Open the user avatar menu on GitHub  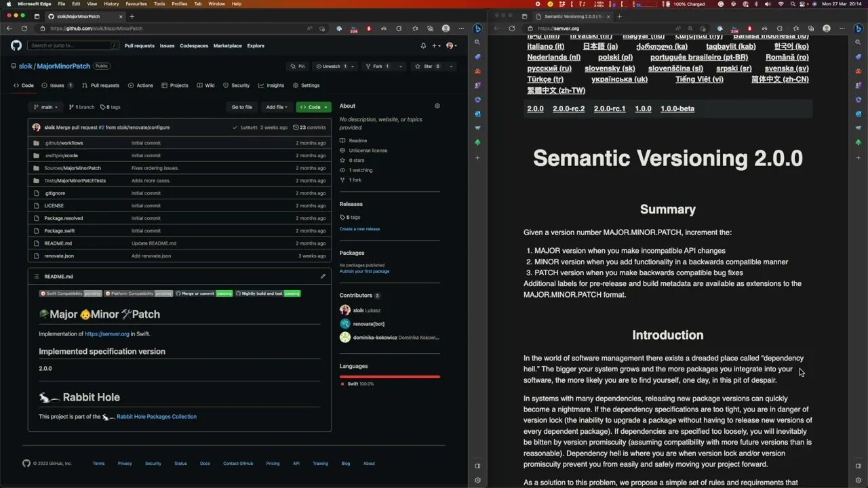pyautogui.click(x=450, y=45)
